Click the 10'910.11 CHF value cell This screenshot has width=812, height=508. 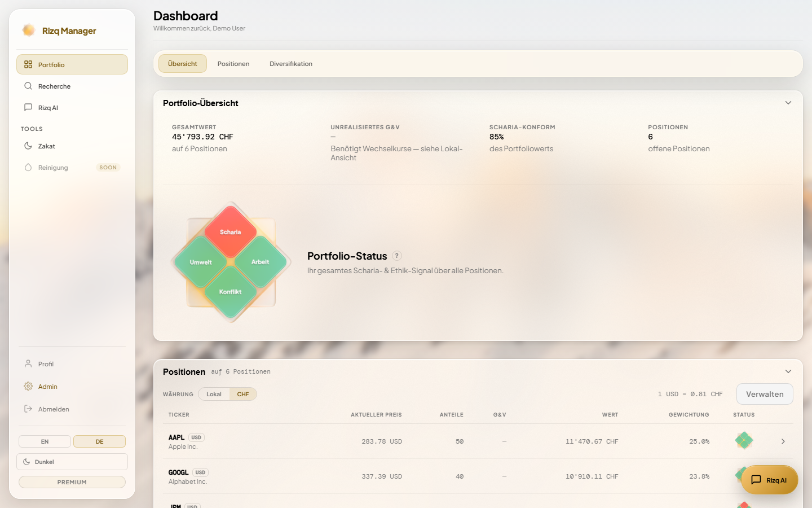point(592,476)
